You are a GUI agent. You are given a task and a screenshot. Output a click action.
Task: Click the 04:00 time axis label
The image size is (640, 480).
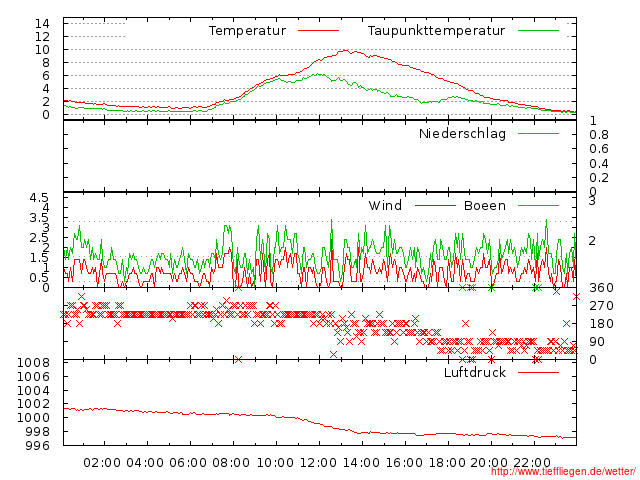click(x=145, y=463)
